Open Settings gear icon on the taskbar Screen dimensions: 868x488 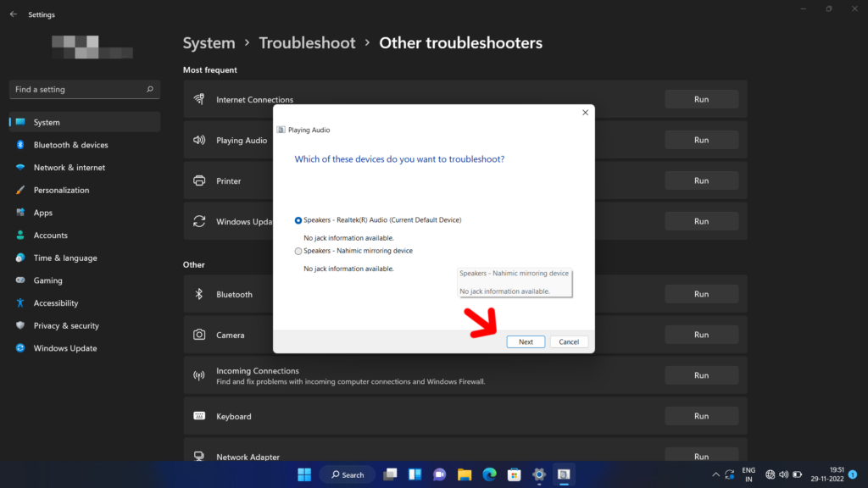(x=537, y=474)
